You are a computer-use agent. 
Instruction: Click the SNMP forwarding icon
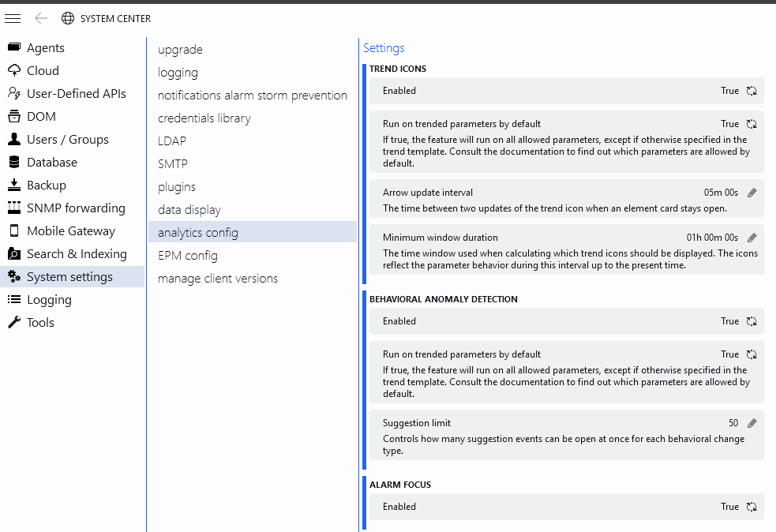click(13, 208)
